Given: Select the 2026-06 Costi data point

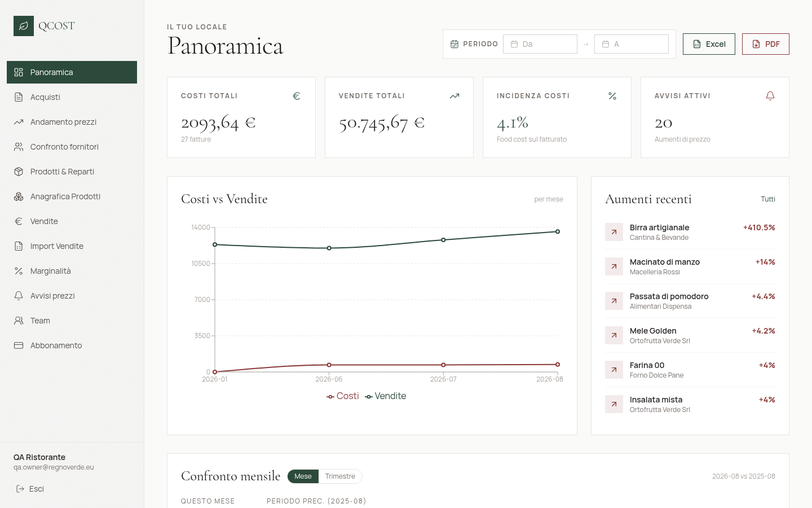Looking at the screenshot, I should click(x=329, y=365).
